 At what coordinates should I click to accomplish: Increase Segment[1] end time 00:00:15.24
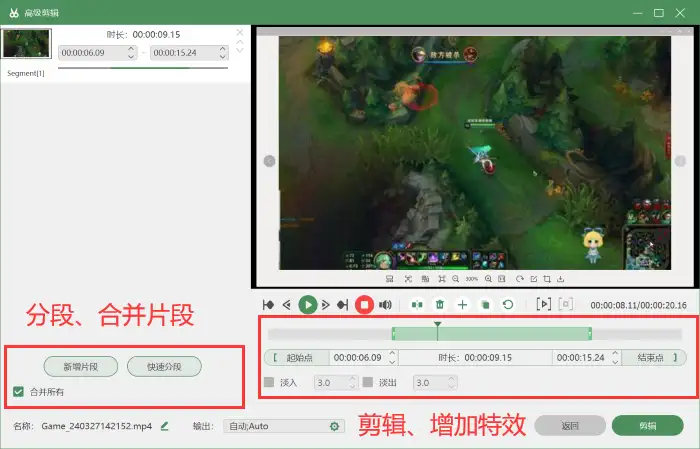[x=223, y=49]
